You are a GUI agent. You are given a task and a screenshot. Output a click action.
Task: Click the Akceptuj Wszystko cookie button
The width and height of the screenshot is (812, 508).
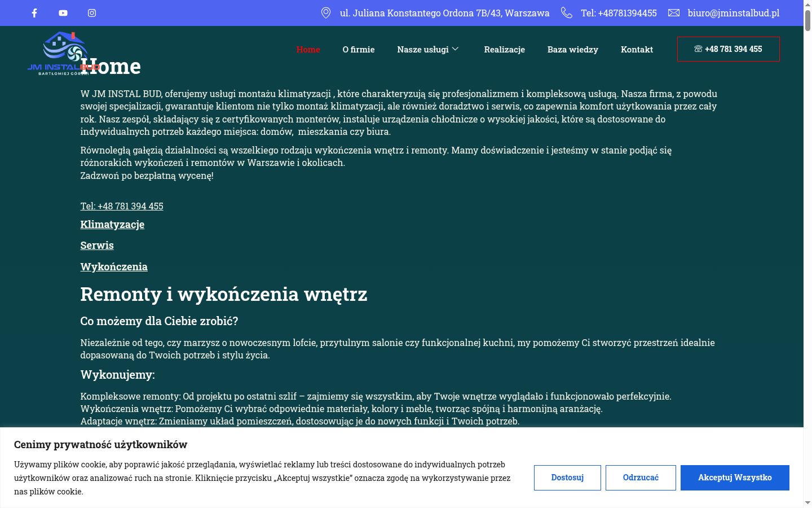click(x=735, y=478)
